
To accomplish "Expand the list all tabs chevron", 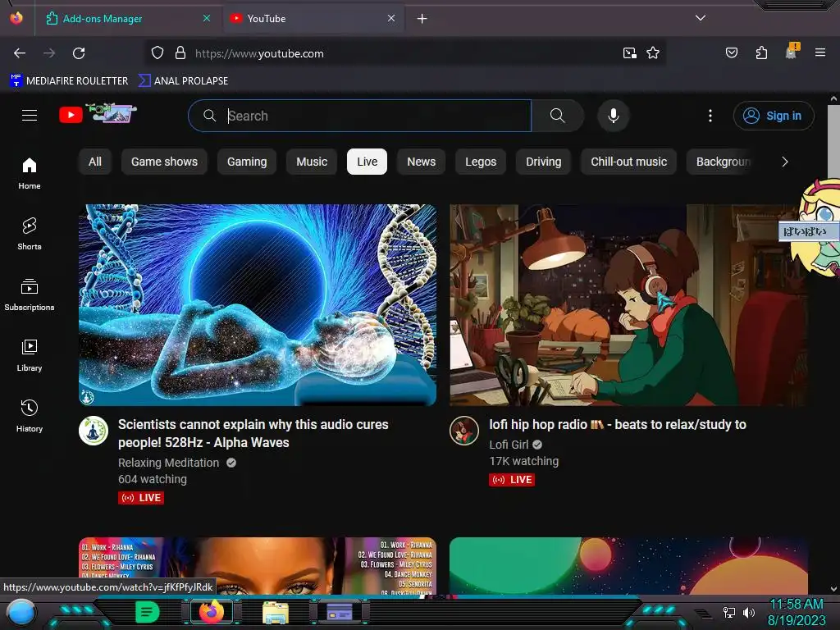I will [x=701, y=18].
